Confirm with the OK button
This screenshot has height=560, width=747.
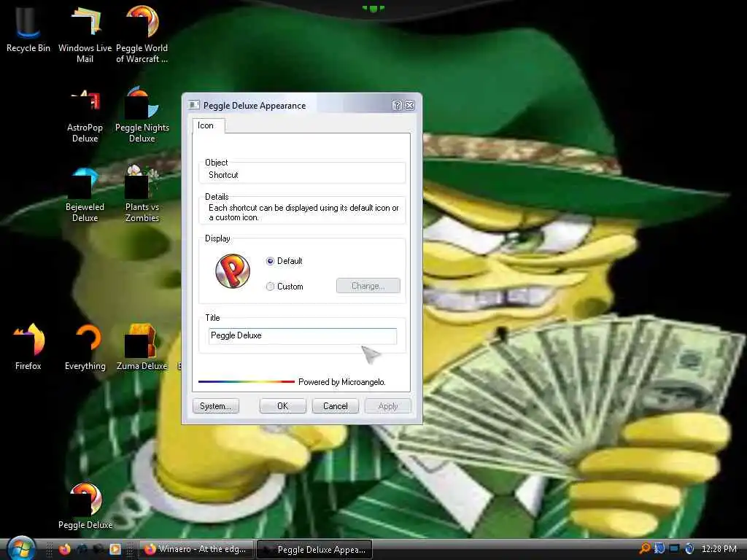click(x=283, y=406)
